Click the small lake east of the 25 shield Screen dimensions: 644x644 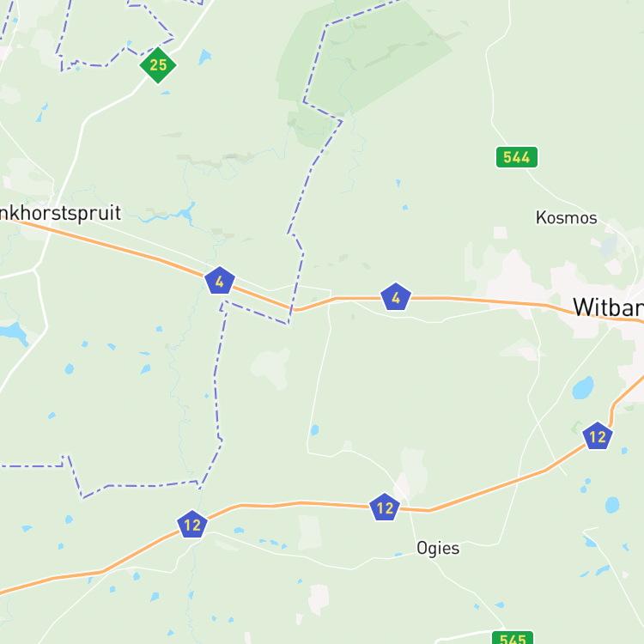(x=204, y=57)
